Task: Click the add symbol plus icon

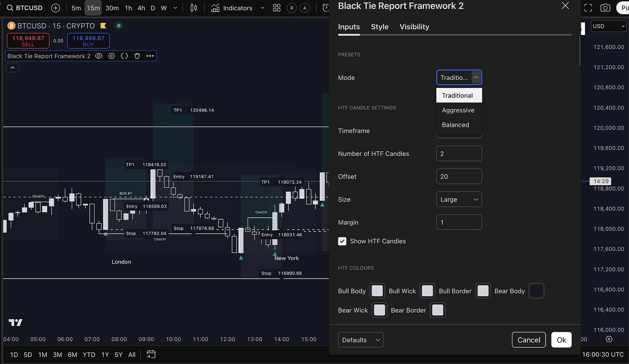Action: tap(56, 8)
